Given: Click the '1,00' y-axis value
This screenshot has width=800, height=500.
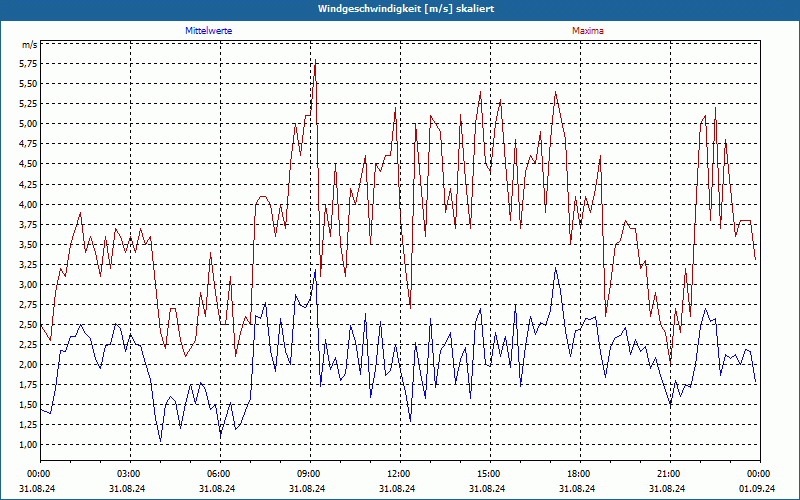Looking at the screenshot, I should pos(28,445).
